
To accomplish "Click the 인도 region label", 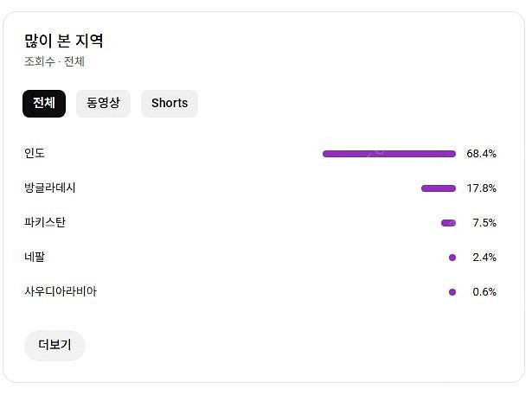I will coord(35,154).
